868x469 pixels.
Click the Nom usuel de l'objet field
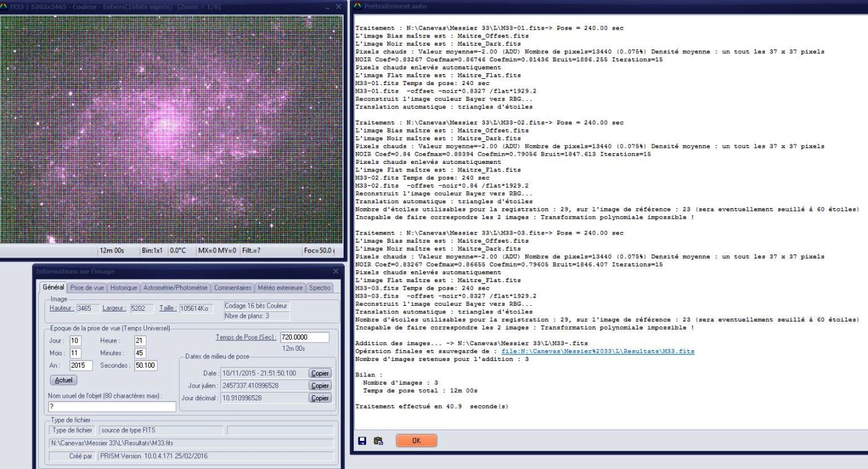click(x=112, y=407)
